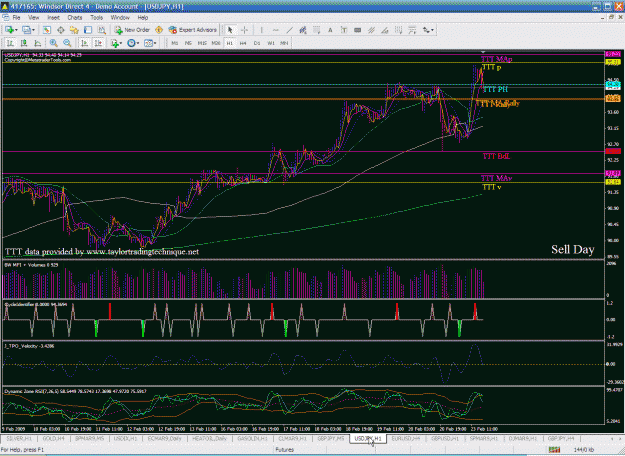Viewport: 625px width, 456px height.
Task: Switch timeframe to M1
Action: (x=175, y=43)
